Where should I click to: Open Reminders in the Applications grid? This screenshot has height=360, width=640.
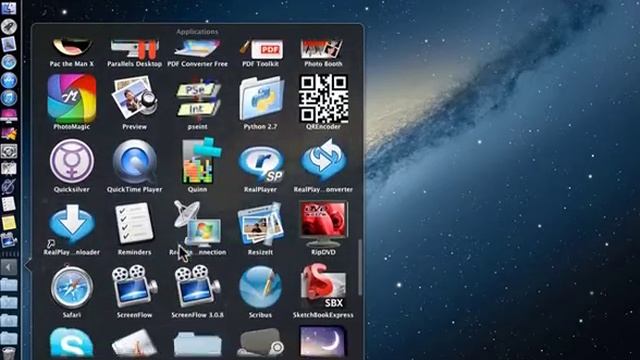click(x=134, y=224)
